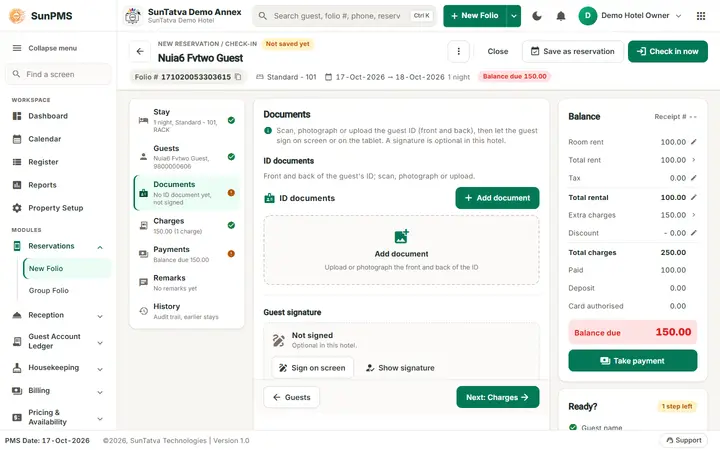Click Next: Charges button

[497, 397]
